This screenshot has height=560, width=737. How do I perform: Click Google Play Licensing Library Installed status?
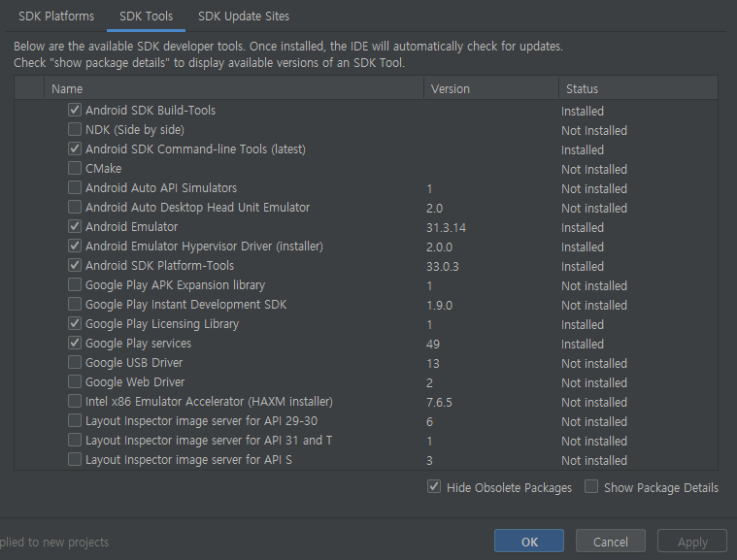click(583, 325)
